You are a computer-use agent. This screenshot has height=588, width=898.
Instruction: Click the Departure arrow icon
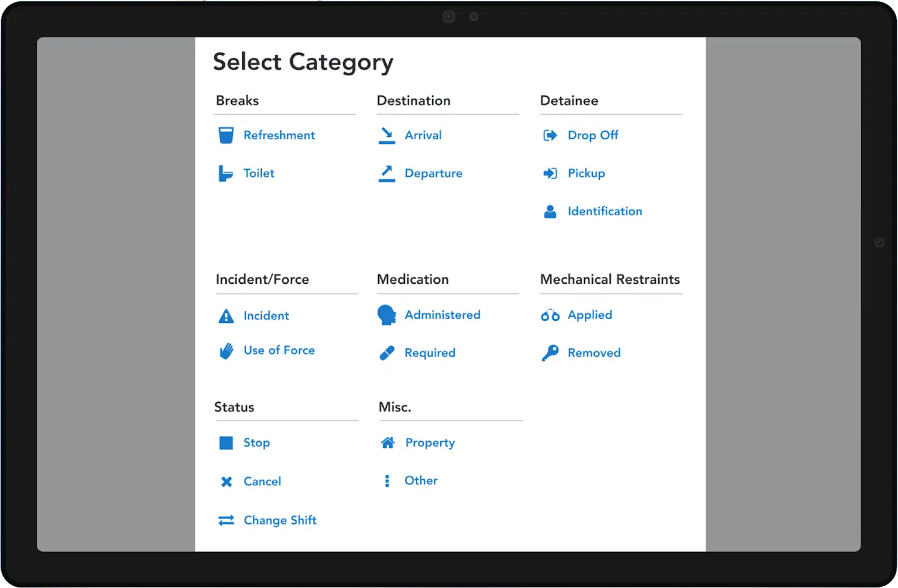point(387,174)
